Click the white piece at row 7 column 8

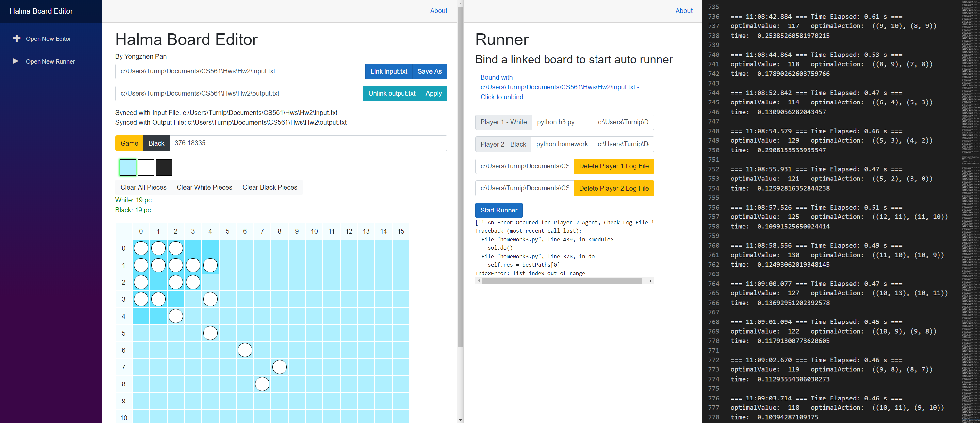tap(279, 367)
